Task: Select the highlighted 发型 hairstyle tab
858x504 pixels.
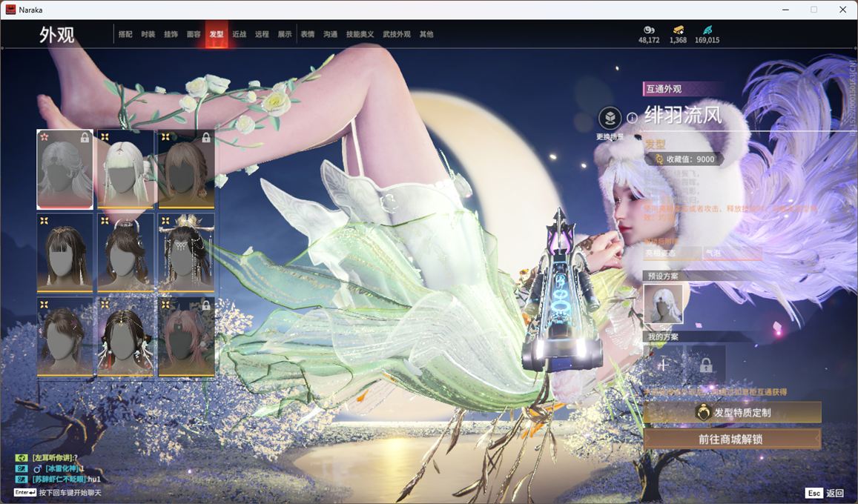Action: tap(217, 34)
